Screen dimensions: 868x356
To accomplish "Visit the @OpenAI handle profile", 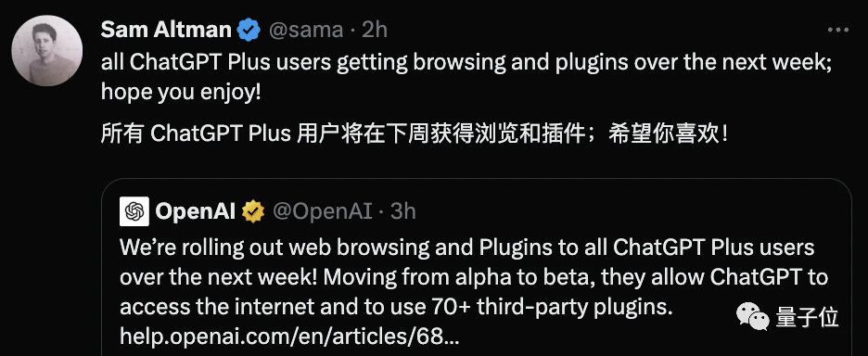I will [x=322, y=212].
